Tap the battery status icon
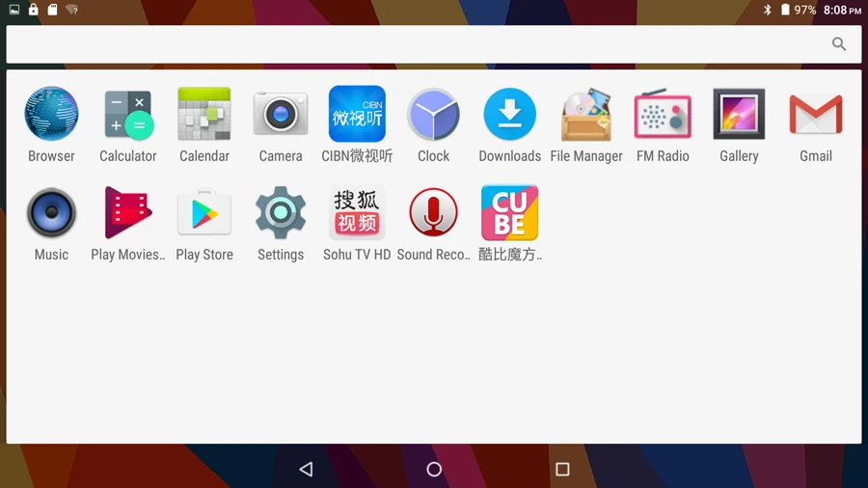868x488 pixels. pyautogui.click(x=785, y=10)
